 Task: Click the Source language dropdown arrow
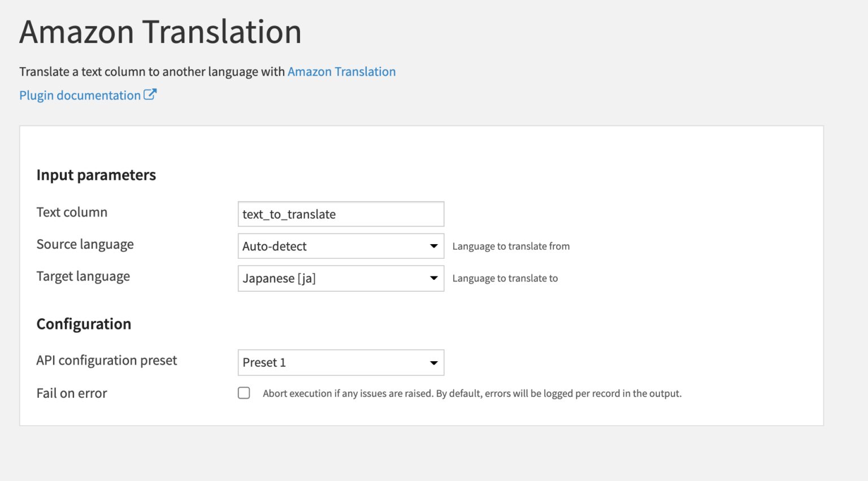point(434,246)
